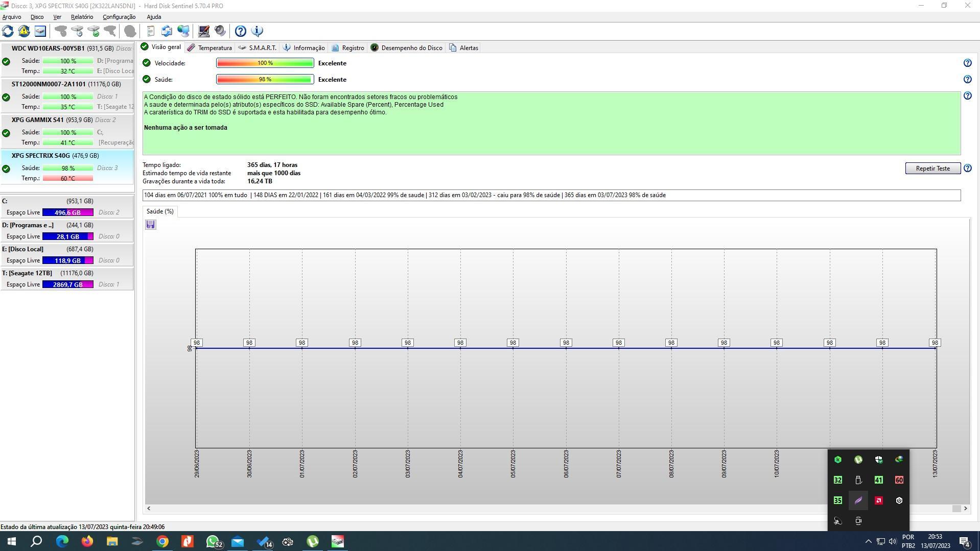
Task: Open the Ver menu
Action: click(x=57, y=17)
